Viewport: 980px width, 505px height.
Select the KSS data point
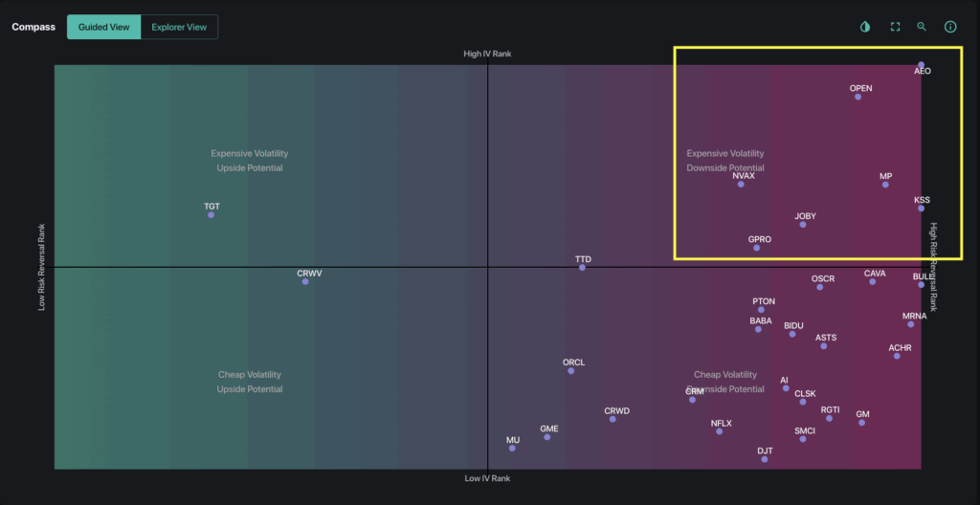tap(921, 209)
